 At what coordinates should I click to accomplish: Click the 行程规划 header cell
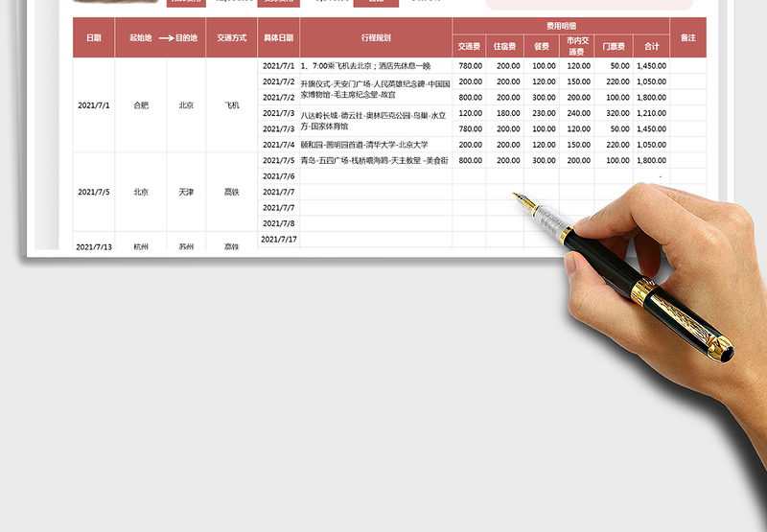(x=376, y=38)
